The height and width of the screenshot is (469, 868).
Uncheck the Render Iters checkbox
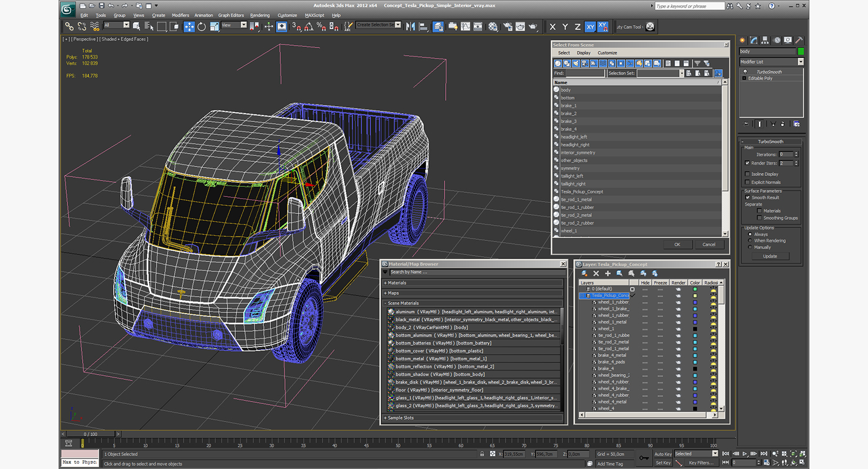747,163
